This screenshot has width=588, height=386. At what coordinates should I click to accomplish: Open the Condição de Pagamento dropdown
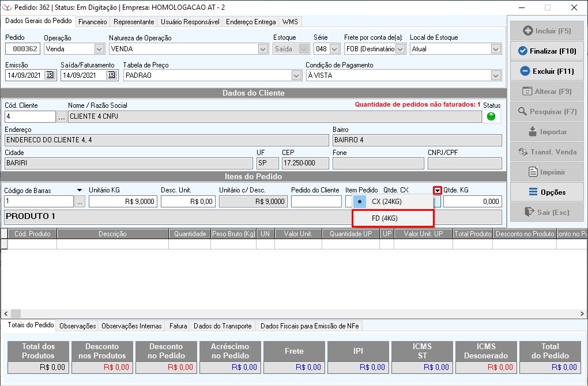[496, 75]
